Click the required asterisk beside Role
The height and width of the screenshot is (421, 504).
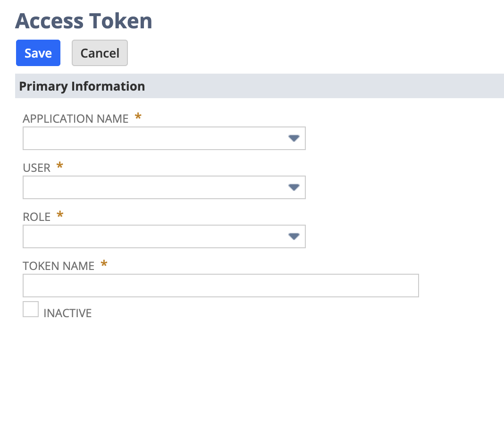[60, 214]
